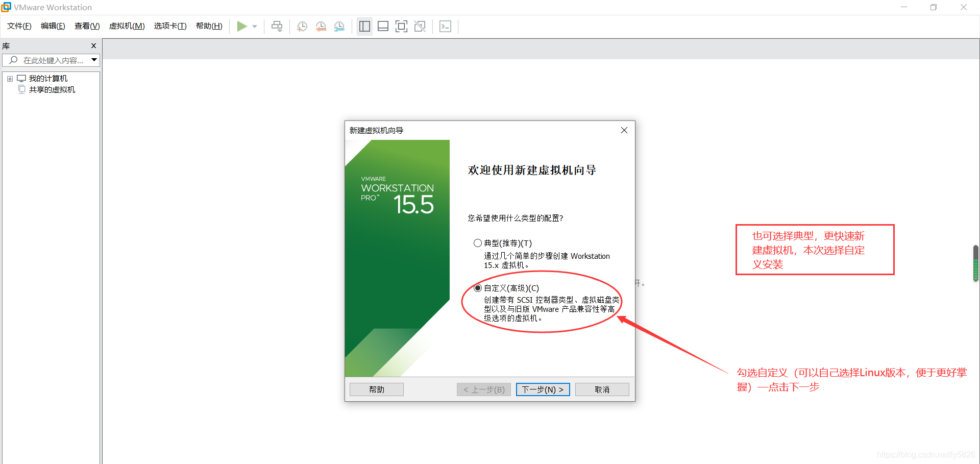Click the heading 欢迎使用新建虚拟机向导
Image resolution: width=980 pixels, height=464 pixels.
point(532,170)
